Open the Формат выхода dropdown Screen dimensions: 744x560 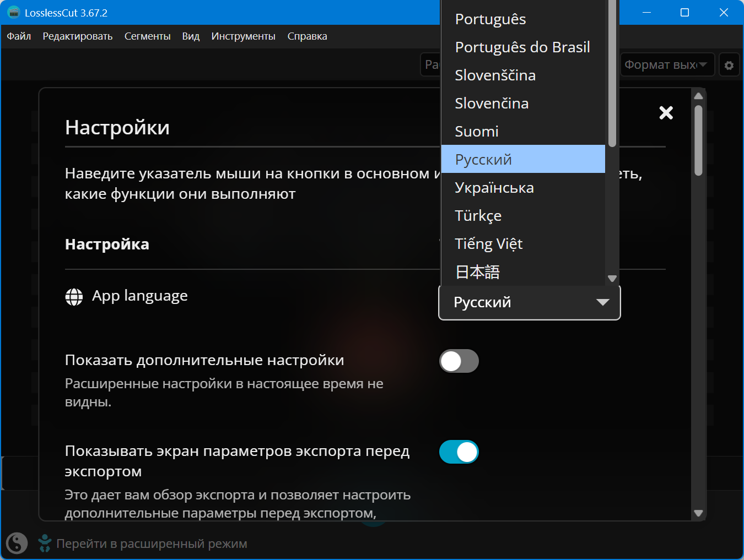click(x=667, y=65)
